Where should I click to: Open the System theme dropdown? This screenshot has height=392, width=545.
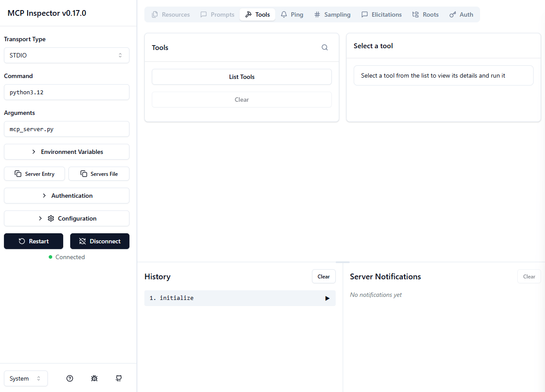click(26, 378)
